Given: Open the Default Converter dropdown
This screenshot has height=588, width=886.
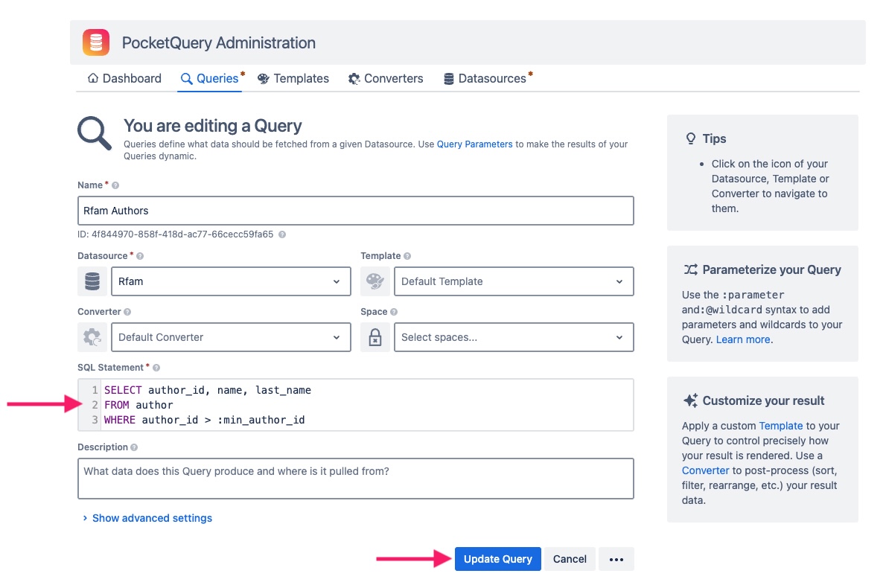Looking at the screenshot, I should point(231,337).
